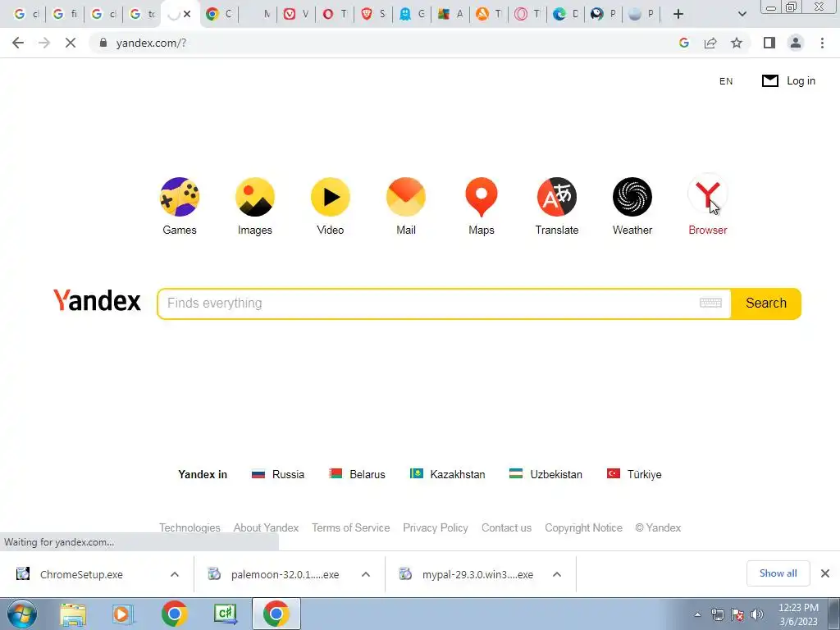Click the volume speaker tray icon
The width and height of the screenshot is (840, 630).
point(757,614)
